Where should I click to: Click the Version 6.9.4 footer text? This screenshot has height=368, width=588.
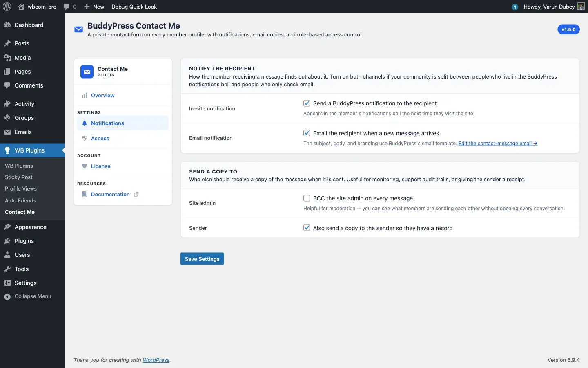[563, 360]
